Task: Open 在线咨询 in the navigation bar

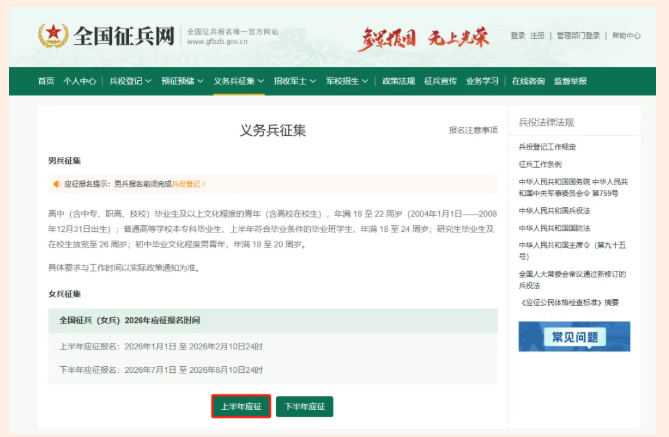Action: pos(527,81)
